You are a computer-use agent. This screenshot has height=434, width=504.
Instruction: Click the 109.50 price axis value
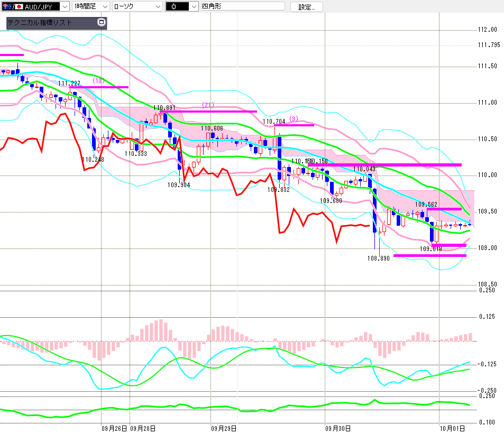(x=487, y=211)
